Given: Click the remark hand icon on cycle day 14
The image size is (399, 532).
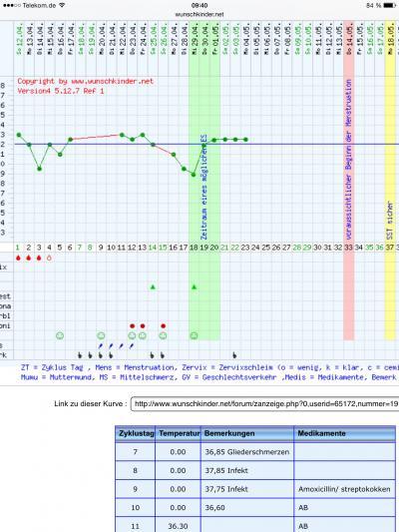Looking at the screenshot, I should coord(153,355).
